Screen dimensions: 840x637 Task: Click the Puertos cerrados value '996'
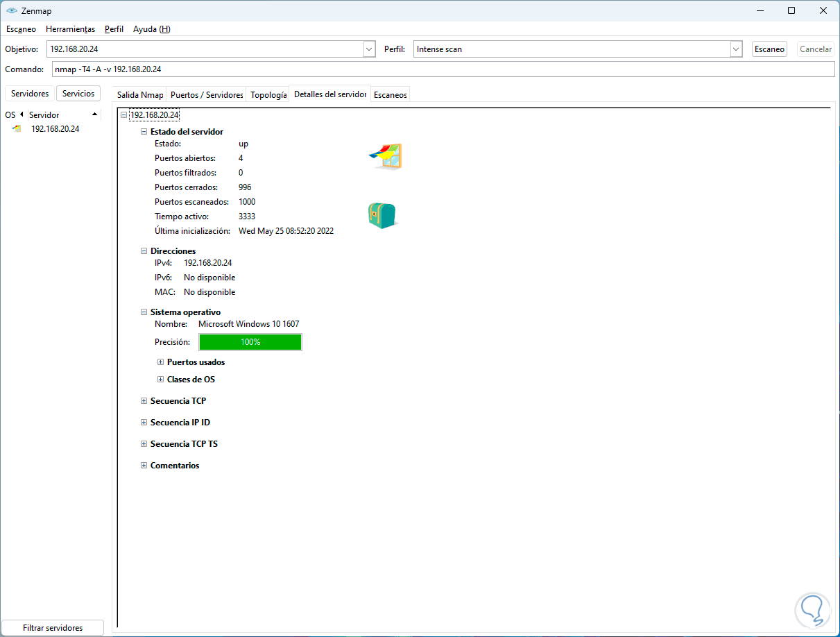click(245, 187)
